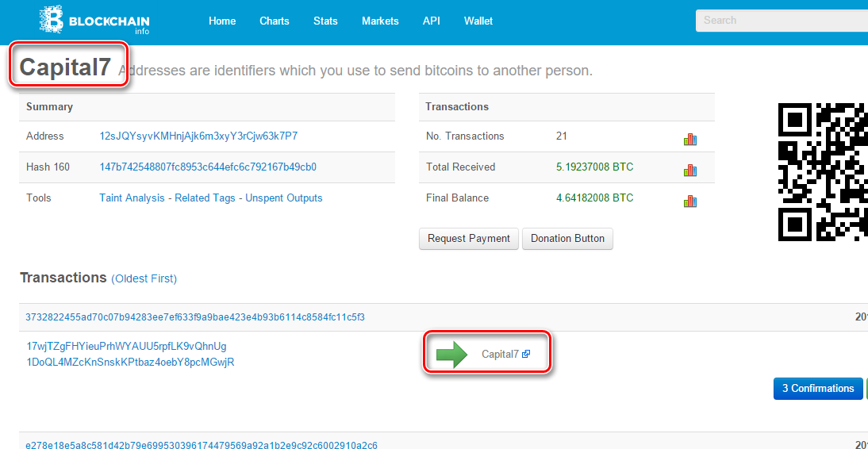This screenshot has height=449, width=868.
Task: Open sender address 17wjTZgFHYieuPrh...
Action: click(x=126, y=347)
